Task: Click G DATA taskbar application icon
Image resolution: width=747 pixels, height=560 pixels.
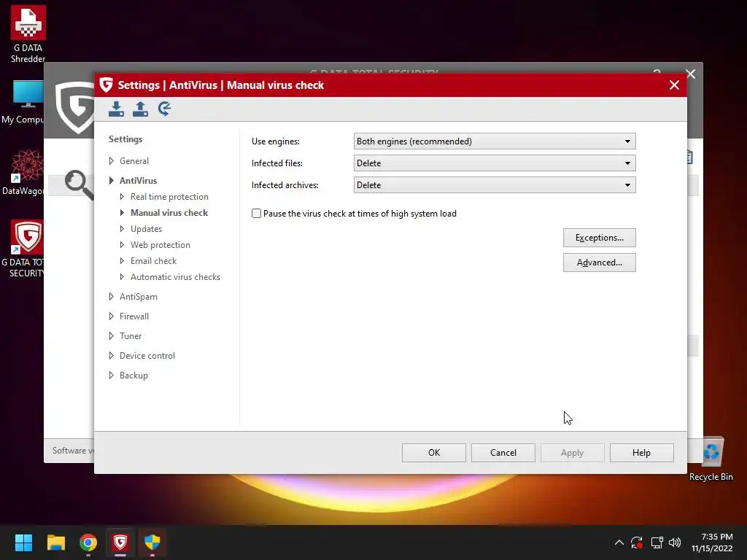Action: (120, 542)
